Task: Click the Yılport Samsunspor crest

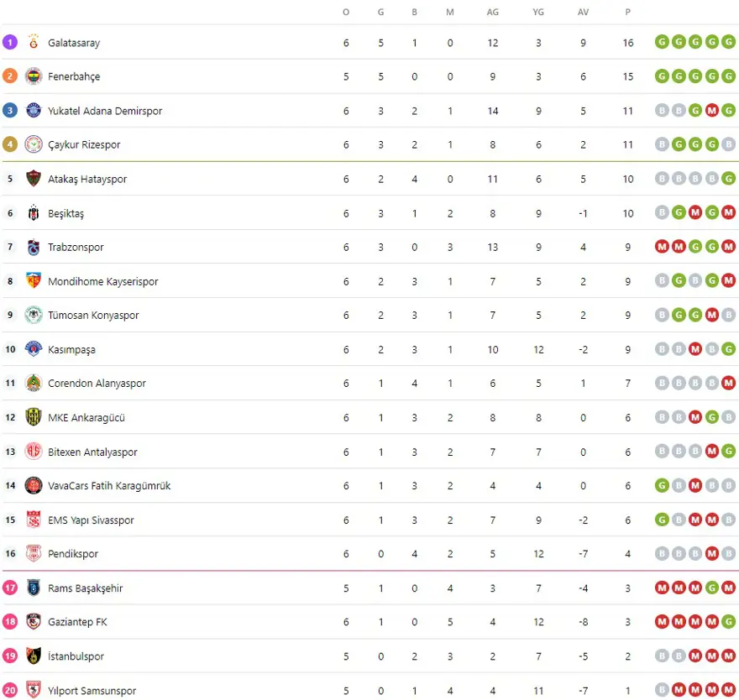Action: [34, 691]
